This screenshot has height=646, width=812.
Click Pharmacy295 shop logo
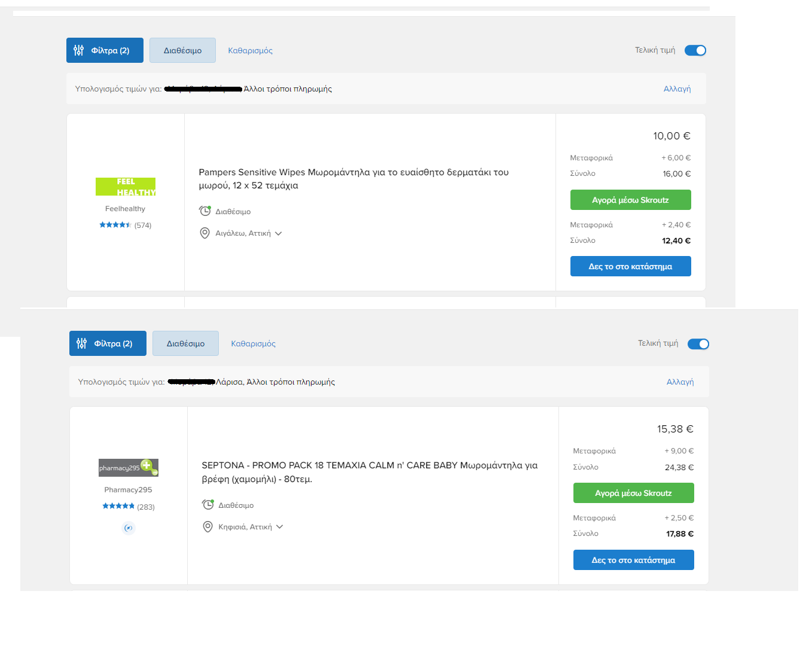coord(129,468)
